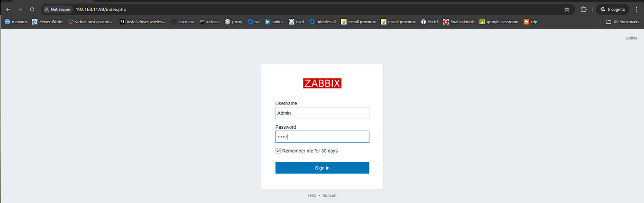Go back with the browser back arrow

click(x=8, y=9)
